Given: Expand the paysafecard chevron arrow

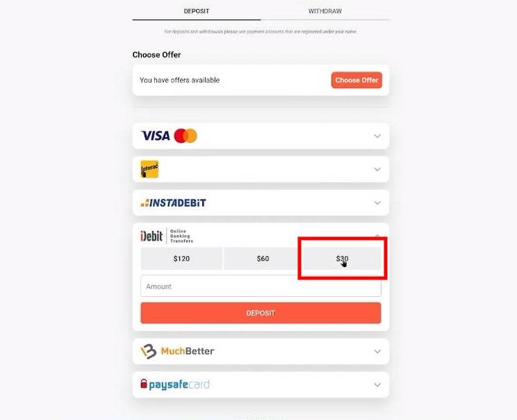Looking at the screenshot, I should 377,385.
